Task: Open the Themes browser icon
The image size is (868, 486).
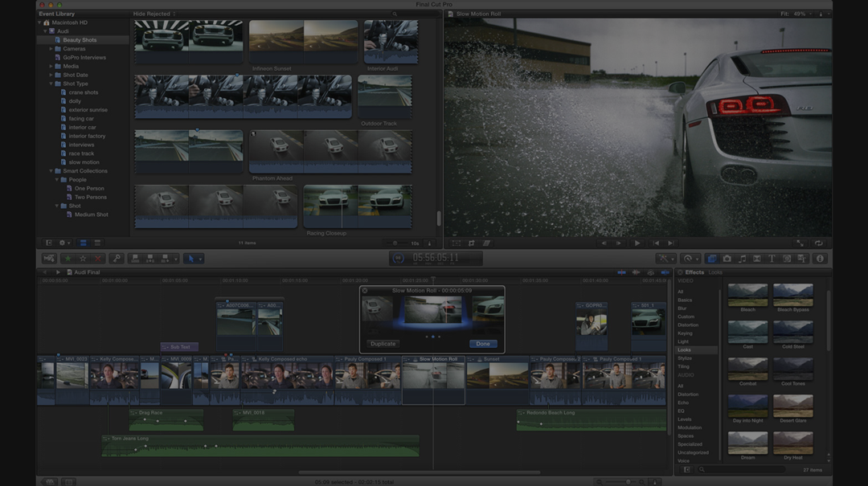Action: tap(801, 259)
